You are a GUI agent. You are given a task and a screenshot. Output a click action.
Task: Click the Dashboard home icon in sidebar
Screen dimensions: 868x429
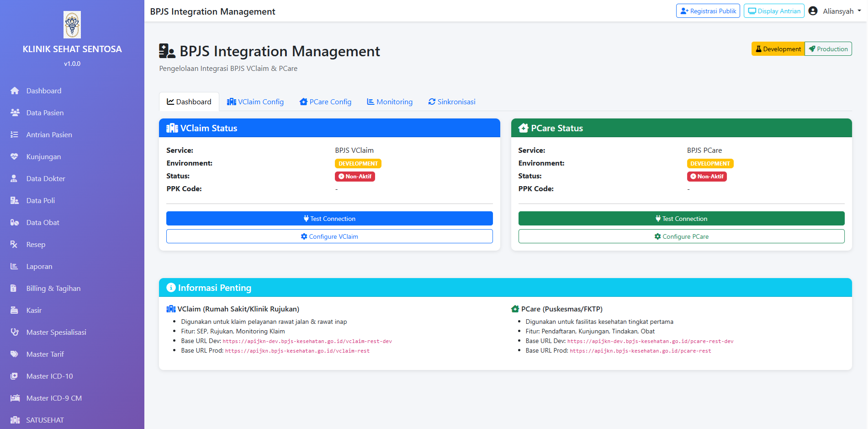pyautogui.click(x=15, y=91)
